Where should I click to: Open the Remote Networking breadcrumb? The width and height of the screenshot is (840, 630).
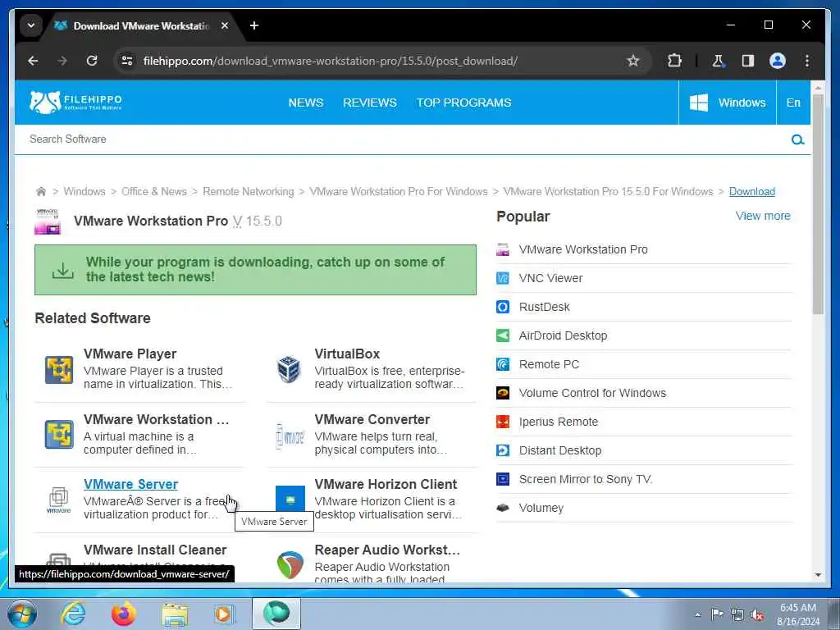tap(248, 192)
